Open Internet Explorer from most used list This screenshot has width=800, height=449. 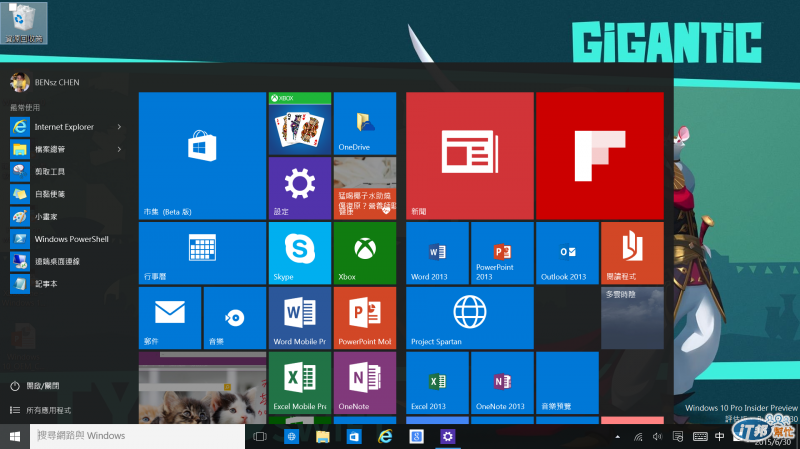coord(64,127)
